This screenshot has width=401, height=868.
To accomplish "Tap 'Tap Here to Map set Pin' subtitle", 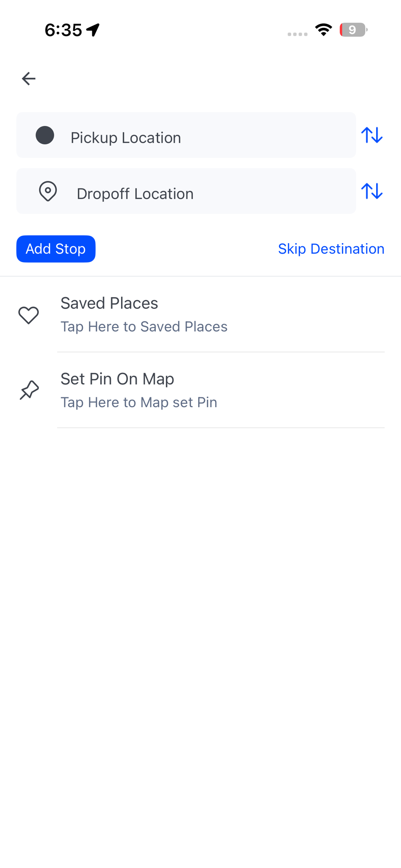I will pyautogui.click(x=139, y=402).
